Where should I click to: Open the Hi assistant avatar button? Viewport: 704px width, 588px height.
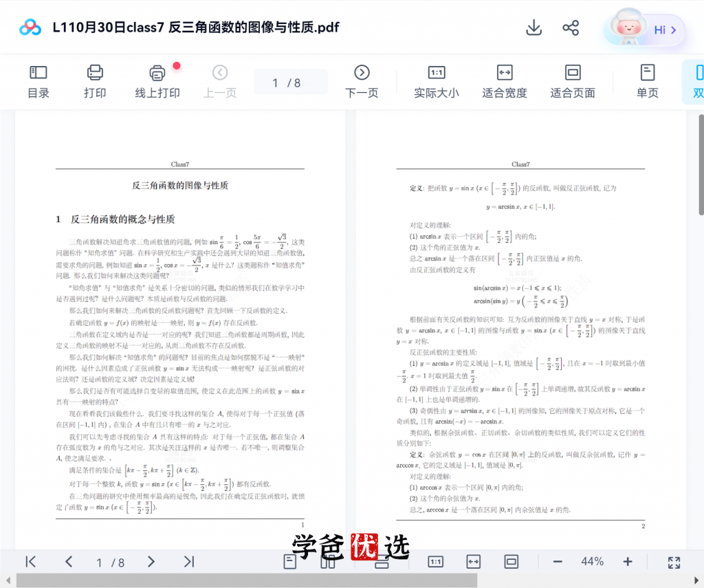coord(644,29)
